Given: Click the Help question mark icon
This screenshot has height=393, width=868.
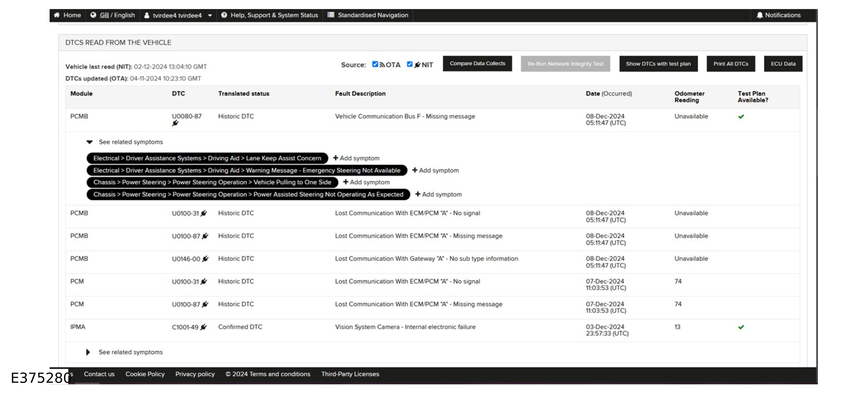Looking at the screenshot, I should coord(224,15).
